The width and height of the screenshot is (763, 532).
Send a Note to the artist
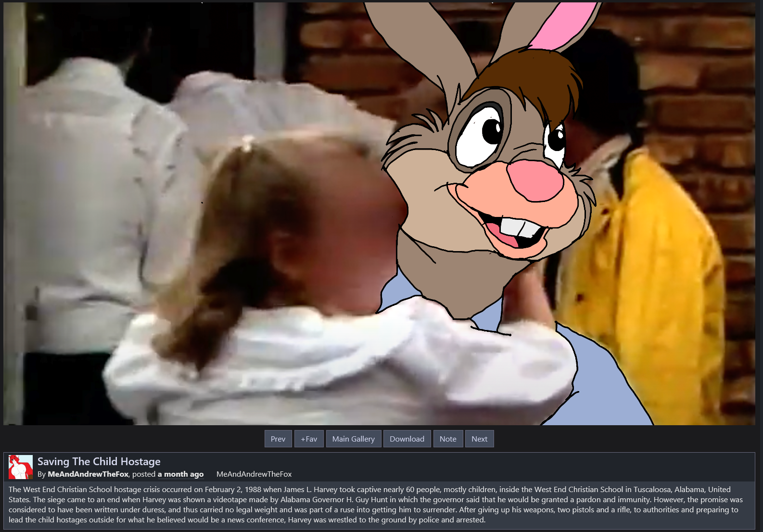click(x=448, y=439)
